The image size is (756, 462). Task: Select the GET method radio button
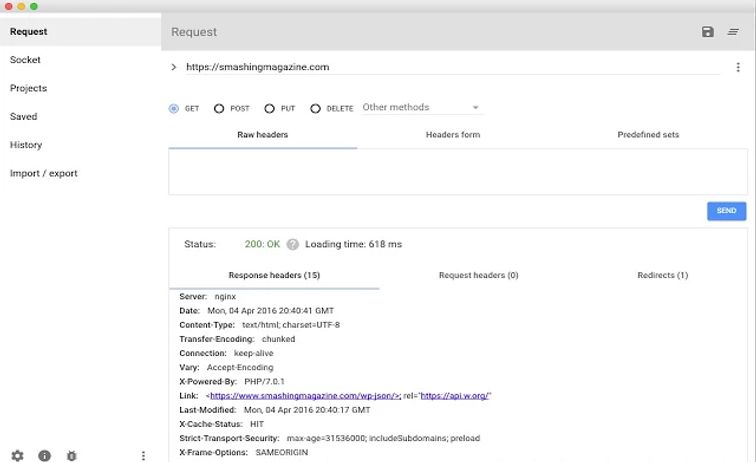(x=174, y=108)
